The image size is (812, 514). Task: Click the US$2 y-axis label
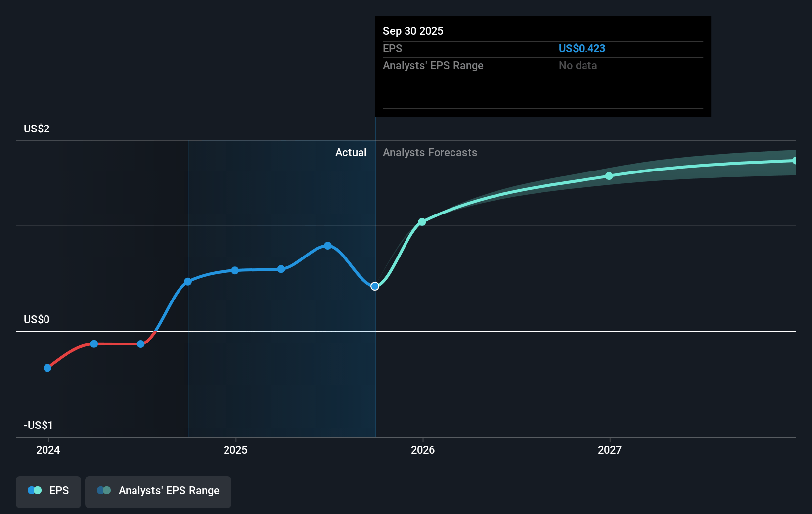pos(37,129)
